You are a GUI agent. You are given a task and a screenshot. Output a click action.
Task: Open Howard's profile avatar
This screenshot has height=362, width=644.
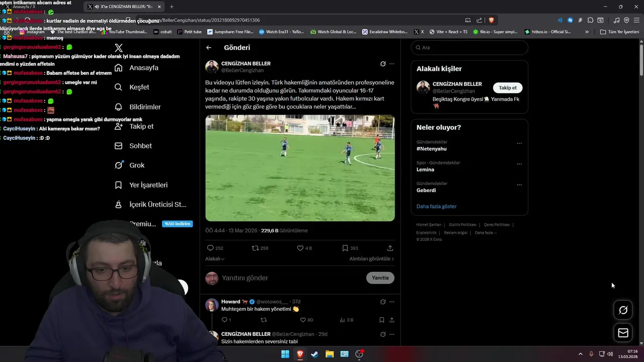coord(212,305)
